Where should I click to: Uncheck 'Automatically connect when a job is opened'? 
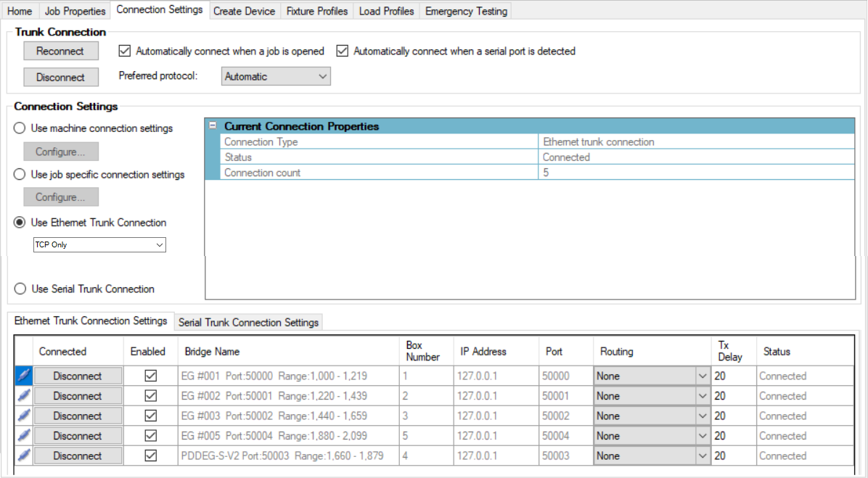click(124, 51)
